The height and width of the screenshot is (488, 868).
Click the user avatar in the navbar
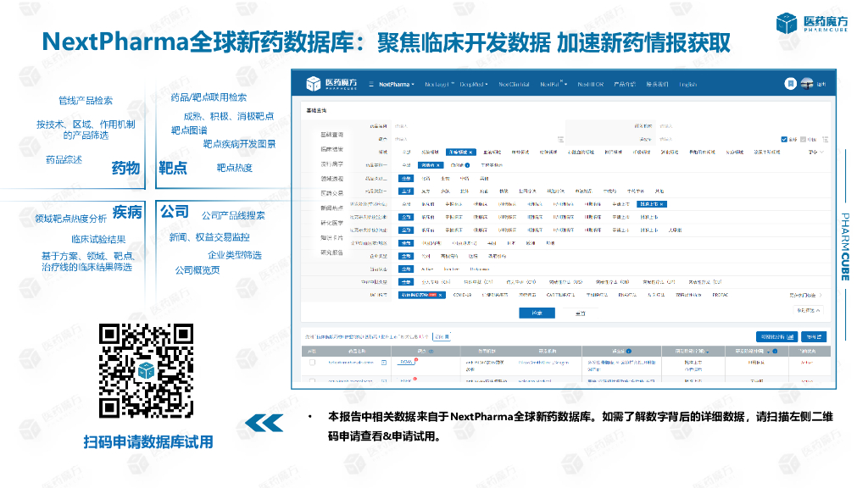(807, 84)
